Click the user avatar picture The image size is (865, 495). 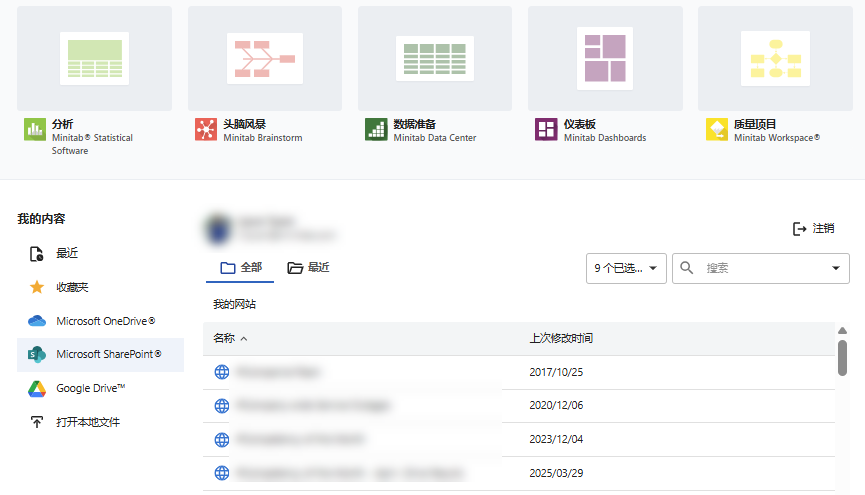[218, 229]
